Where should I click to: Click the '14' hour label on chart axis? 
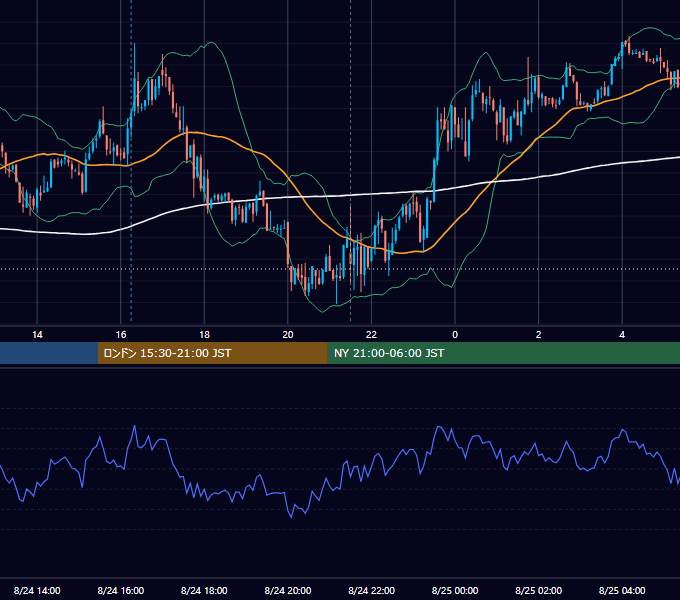pyautogui.click(x=37, y=335)
